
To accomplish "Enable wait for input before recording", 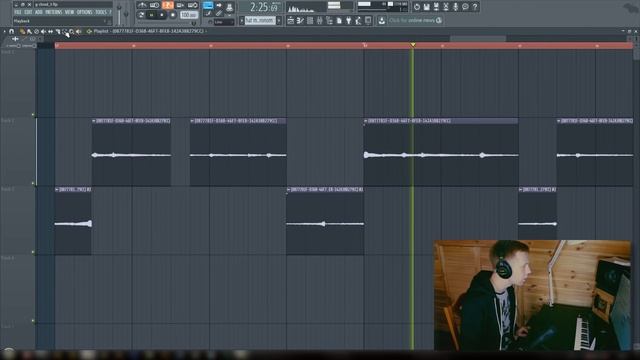I will pos(154,5).
